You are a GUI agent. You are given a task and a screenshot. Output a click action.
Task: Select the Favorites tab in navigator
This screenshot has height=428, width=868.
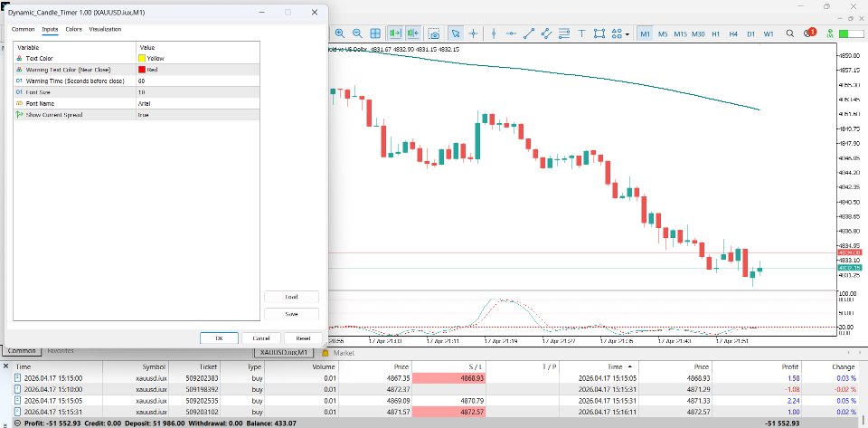click(61, 350)
